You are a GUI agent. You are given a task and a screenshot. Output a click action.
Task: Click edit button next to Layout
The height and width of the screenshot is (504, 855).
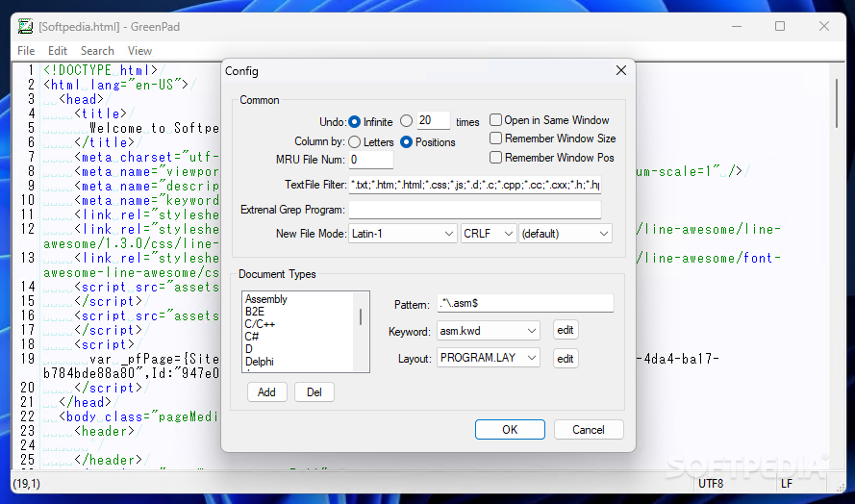tap(566, 359)
